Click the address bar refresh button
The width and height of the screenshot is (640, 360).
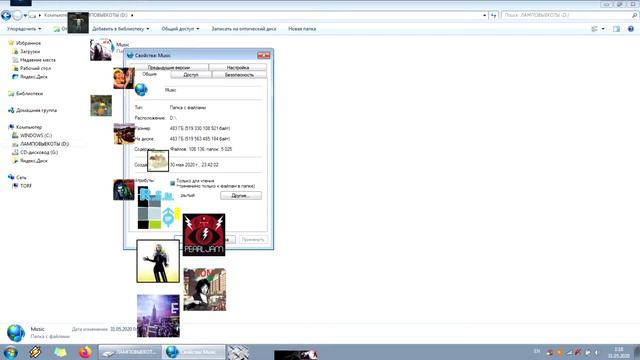click(x=493, y=16)
